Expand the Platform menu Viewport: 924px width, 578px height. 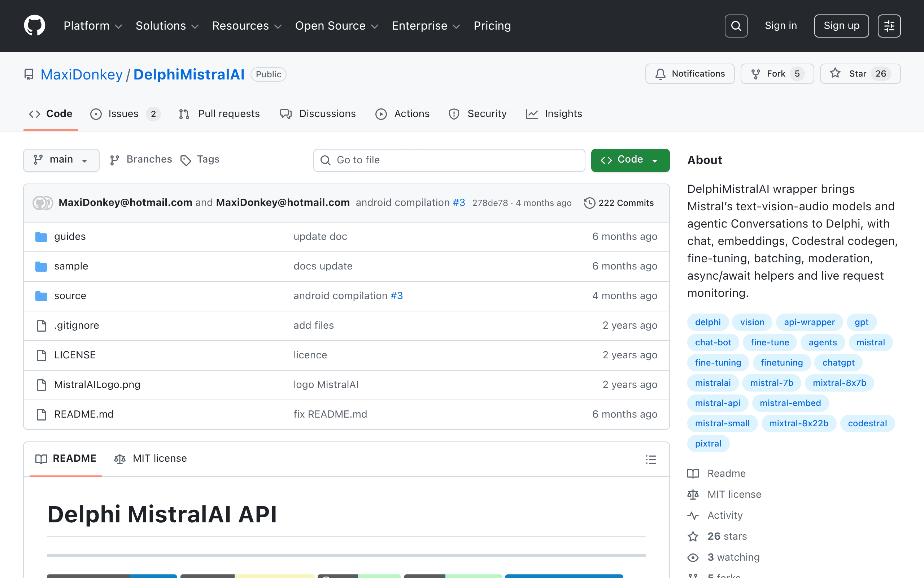(x=93, y=26)
